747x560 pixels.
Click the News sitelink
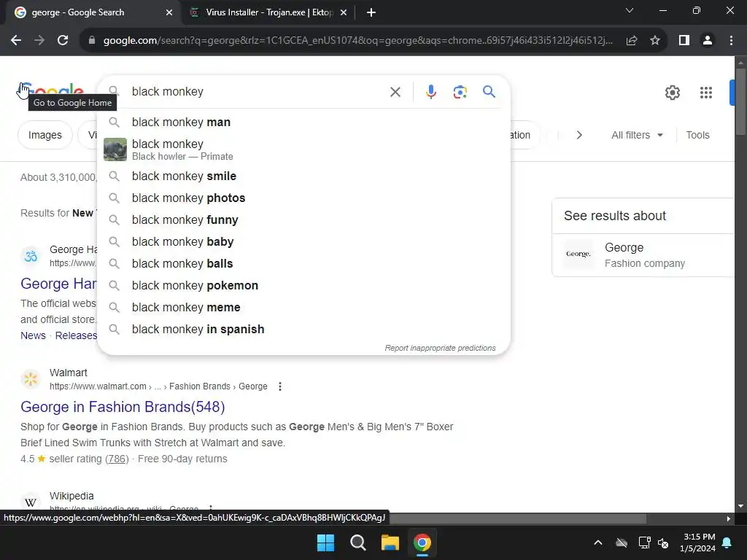[33, 335]
